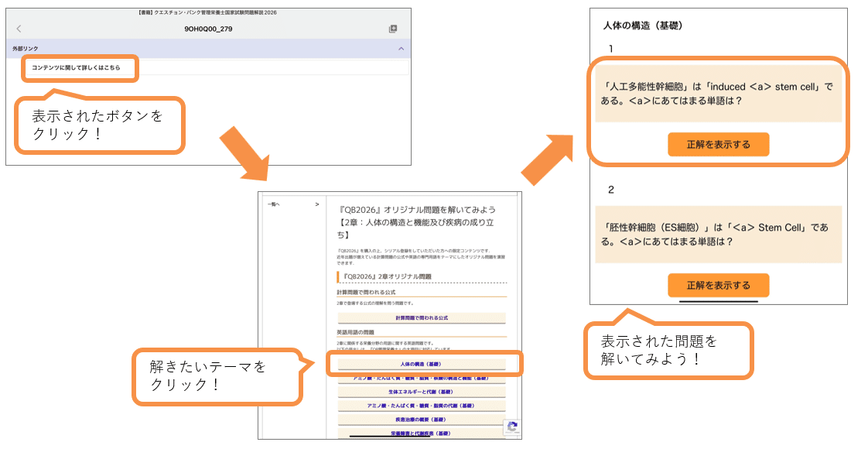Click the 胚性幹細胞 (ES細胞) question text
This screenshot has width=868, height=449.
coord(717,234)
